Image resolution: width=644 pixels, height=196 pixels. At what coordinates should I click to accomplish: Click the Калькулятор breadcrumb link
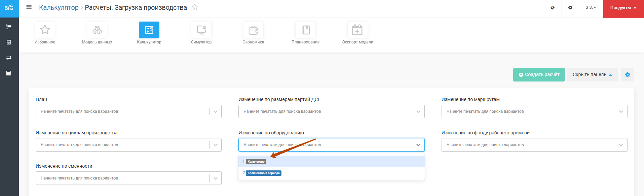pos(59,7)
